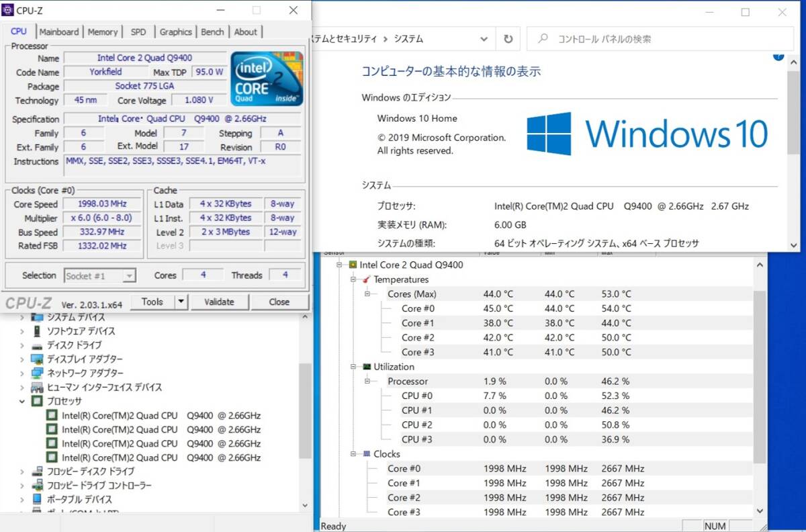Click the ネットワーク アダプター icon
The image size is (806, 532).
click(37, 373)
